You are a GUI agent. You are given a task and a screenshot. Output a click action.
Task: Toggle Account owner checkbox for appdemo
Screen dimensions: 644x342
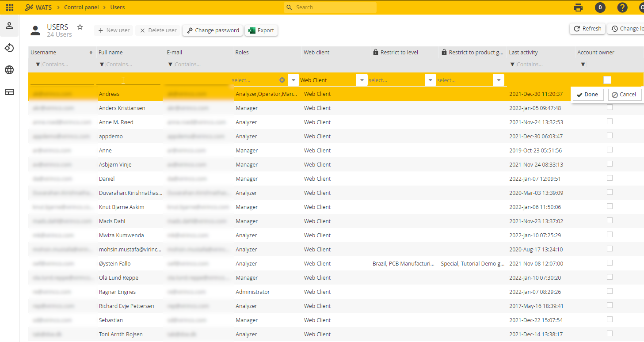tap(610, 136)
